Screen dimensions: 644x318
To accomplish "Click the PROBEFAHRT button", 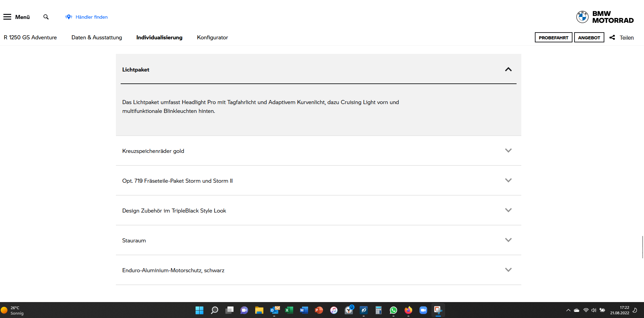I will tap(554, 37).
